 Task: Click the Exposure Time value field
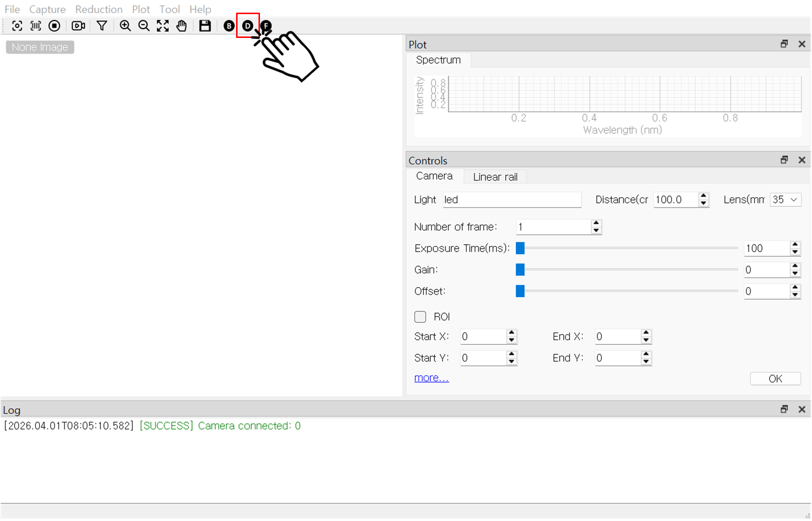(767, 248)
